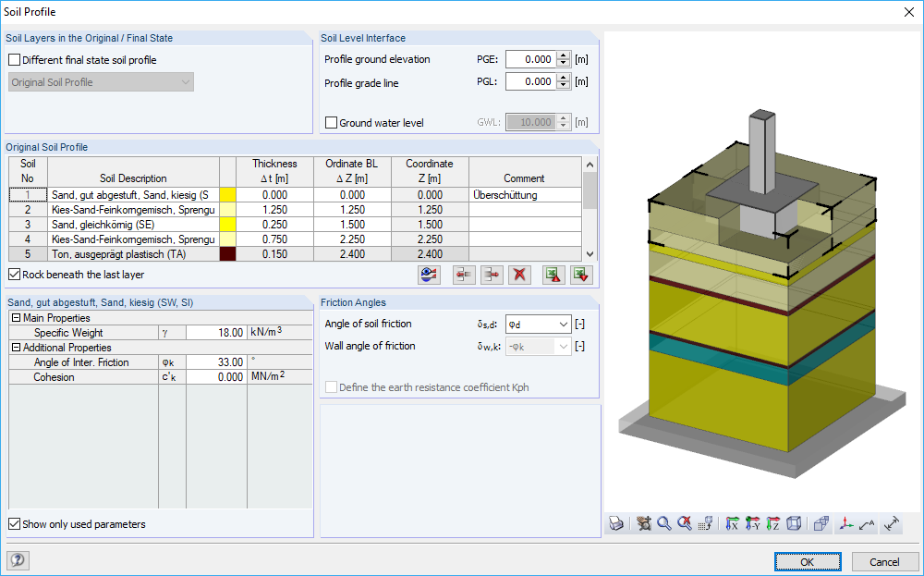The height and width of the screenshot is (576, 924).
Task: Edit Angle of Inter. Friction value 33.00
Action: 216,362
